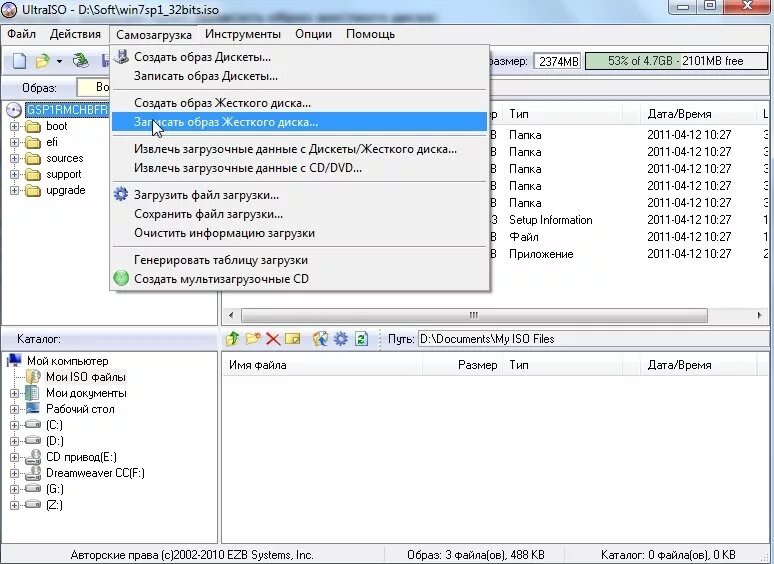
Task: Click the (Z:) drive icon in catalog tree
Action: pyautogui.click(x=33, y=504)
